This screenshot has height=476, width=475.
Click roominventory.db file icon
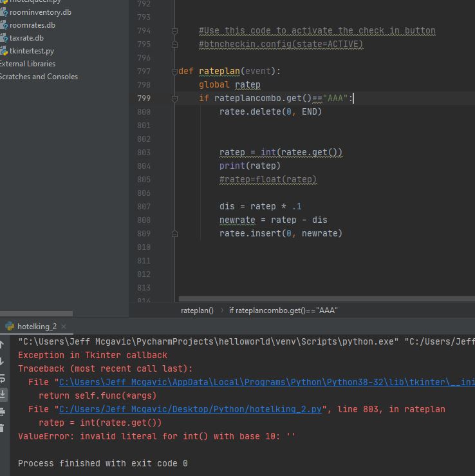(3, 12)
